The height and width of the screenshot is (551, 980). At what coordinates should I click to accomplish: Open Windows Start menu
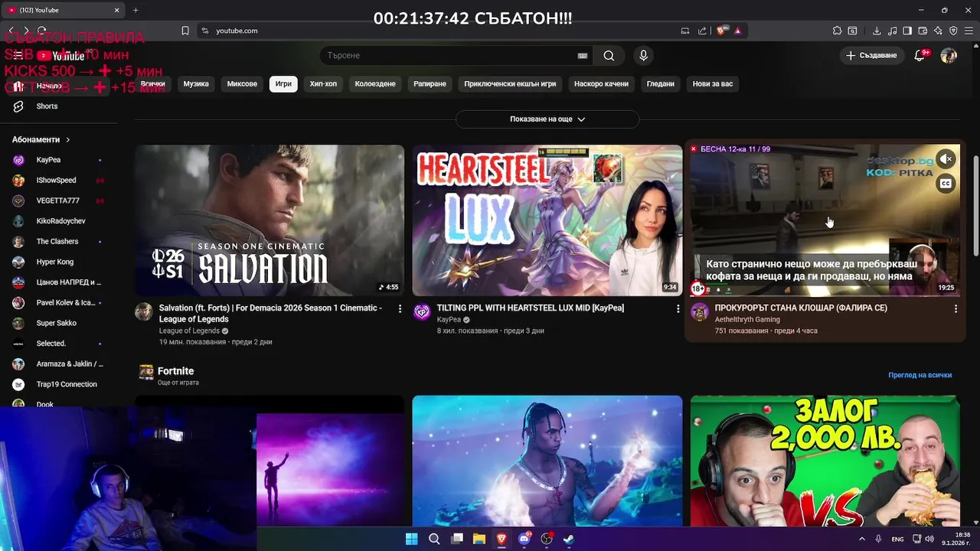tap(411, 539)
